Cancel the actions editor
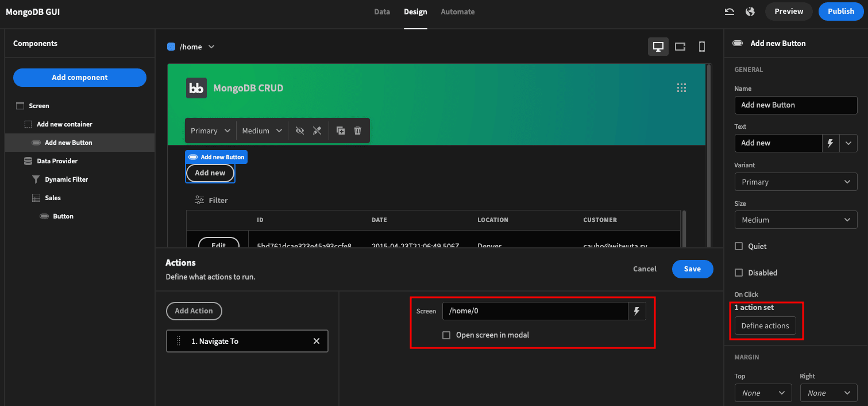This screenshot has width=868, height=406. point(645,269)
